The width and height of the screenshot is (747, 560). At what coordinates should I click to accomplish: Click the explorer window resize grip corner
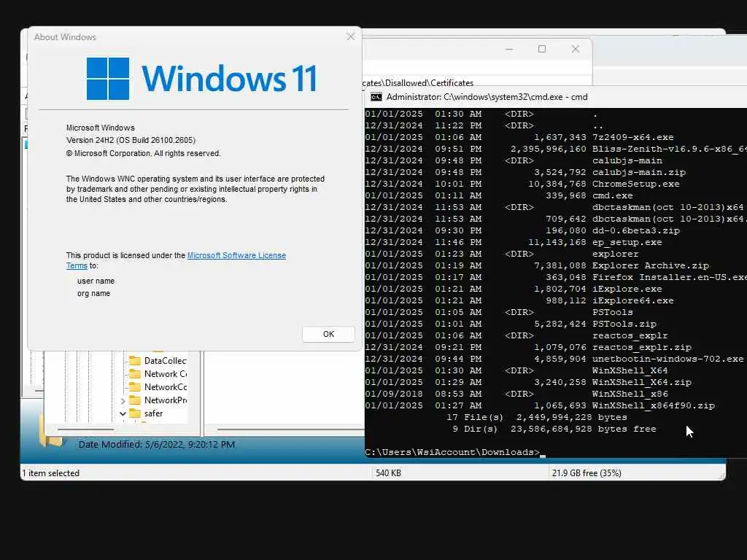coord(721,475)
